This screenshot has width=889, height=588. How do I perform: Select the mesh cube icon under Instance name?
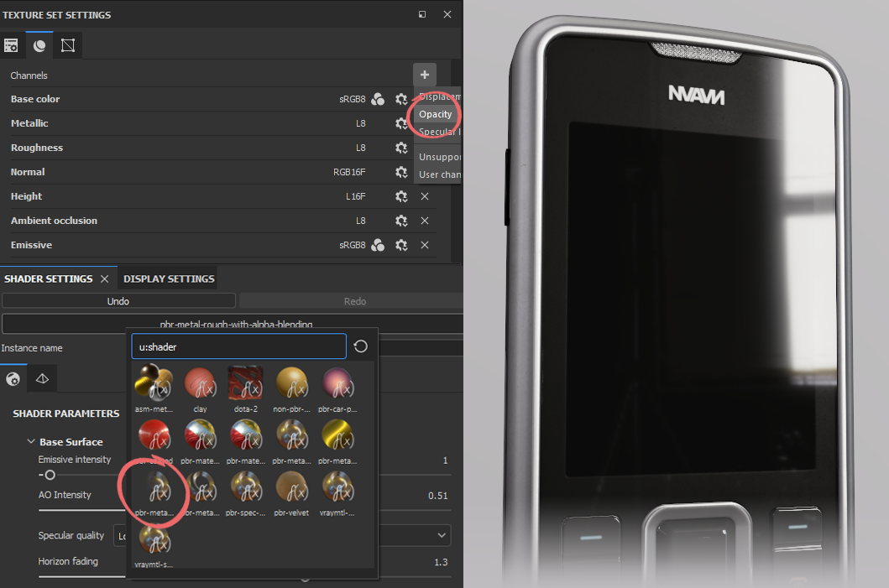[43, 379]
